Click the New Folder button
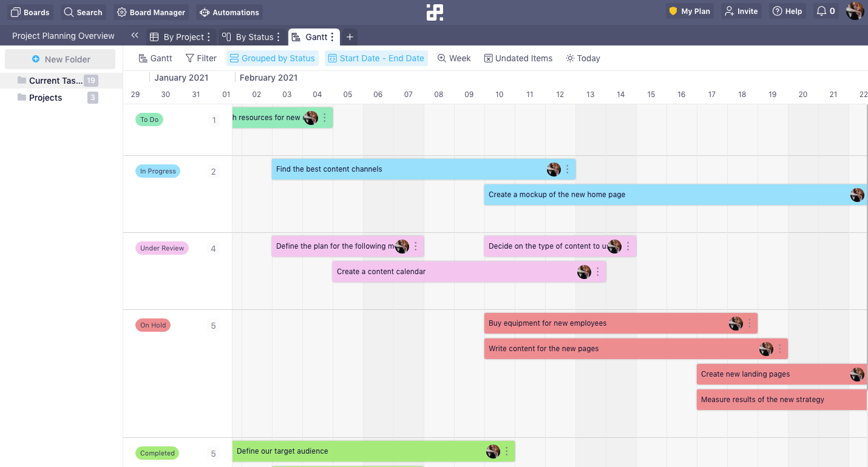The image size is (868, 467). pyautogui.click(x=59, y=58)
